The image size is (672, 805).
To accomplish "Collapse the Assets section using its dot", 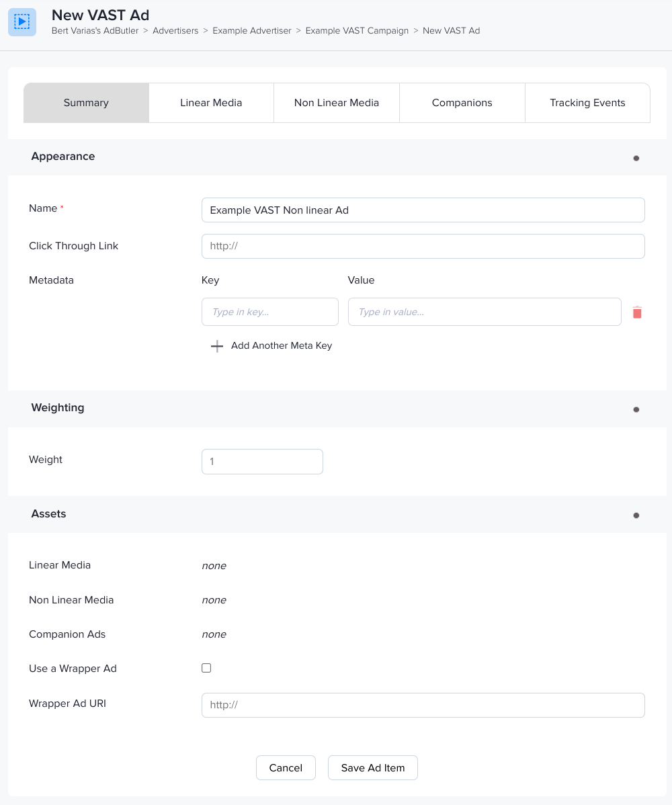I will coord(636,515).
